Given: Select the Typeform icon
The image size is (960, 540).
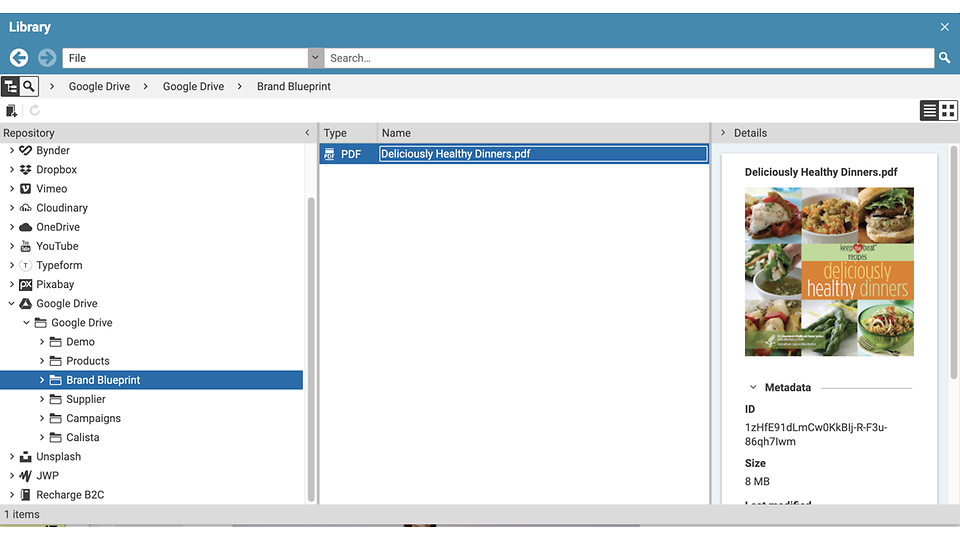Looking at the screenshot, I should (25, 265).
